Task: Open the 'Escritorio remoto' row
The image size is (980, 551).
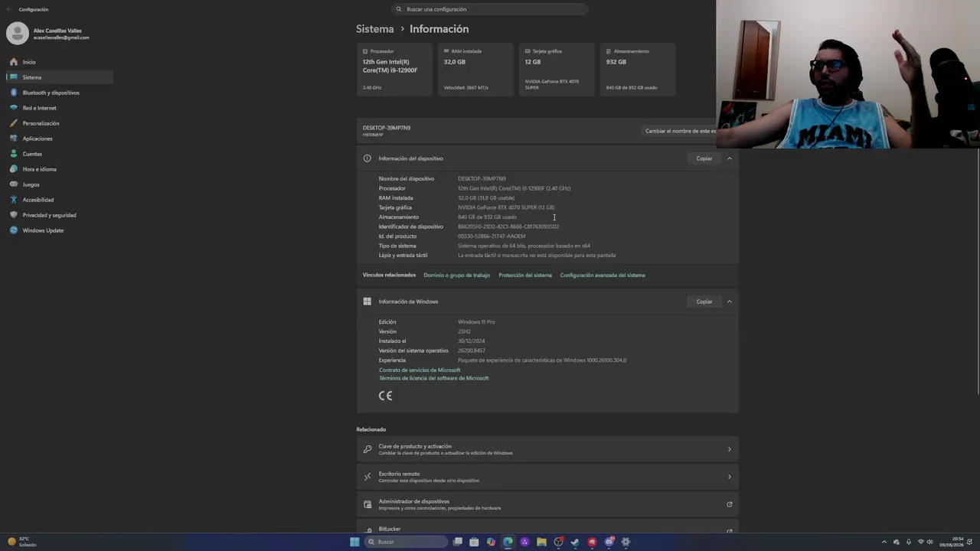Action: coord(547,477)
